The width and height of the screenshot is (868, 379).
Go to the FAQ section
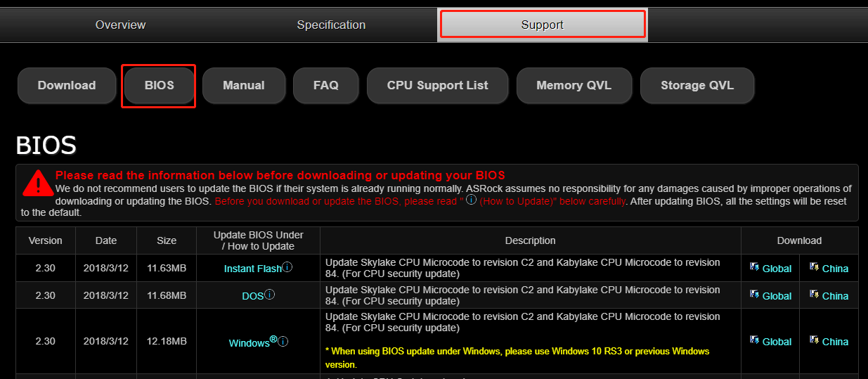coord(326,86)
